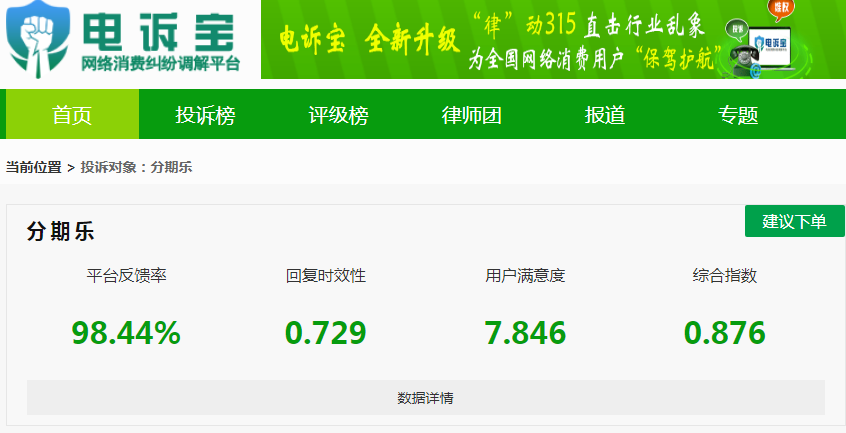The width and height of the screenshot is (846, 433).
Task: Select the 0.729 reply timeliness value
Action: point(325,333)
